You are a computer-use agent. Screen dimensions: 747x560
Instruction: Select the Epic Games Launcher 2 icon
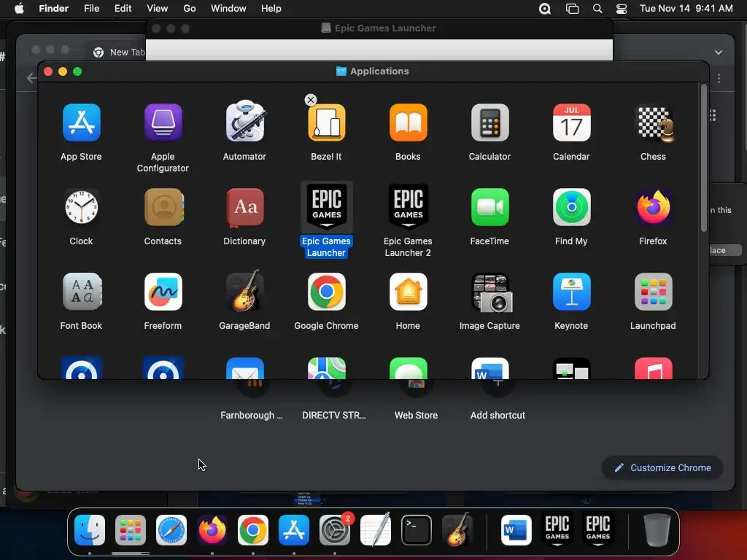coord(409,206)
